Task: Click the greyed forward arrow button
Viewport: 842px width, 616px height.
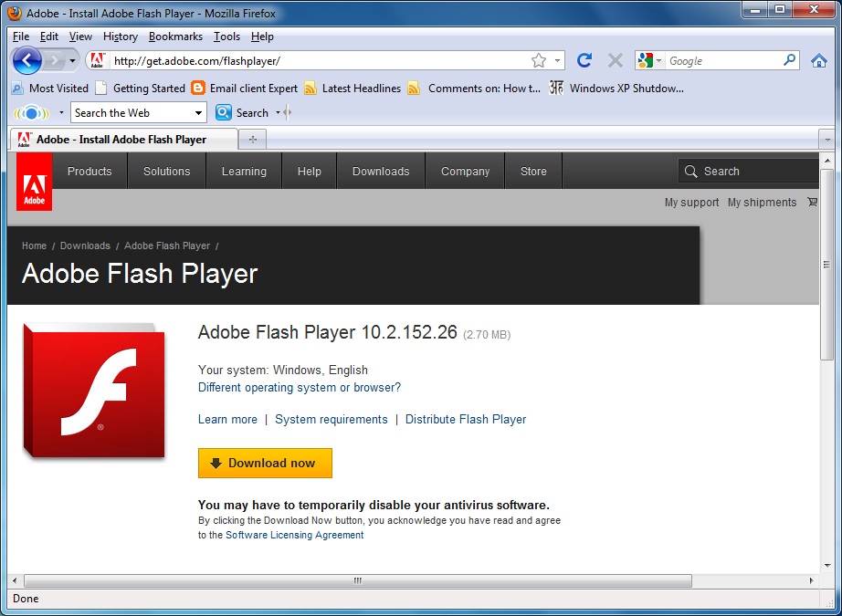Action: (54, 60)
